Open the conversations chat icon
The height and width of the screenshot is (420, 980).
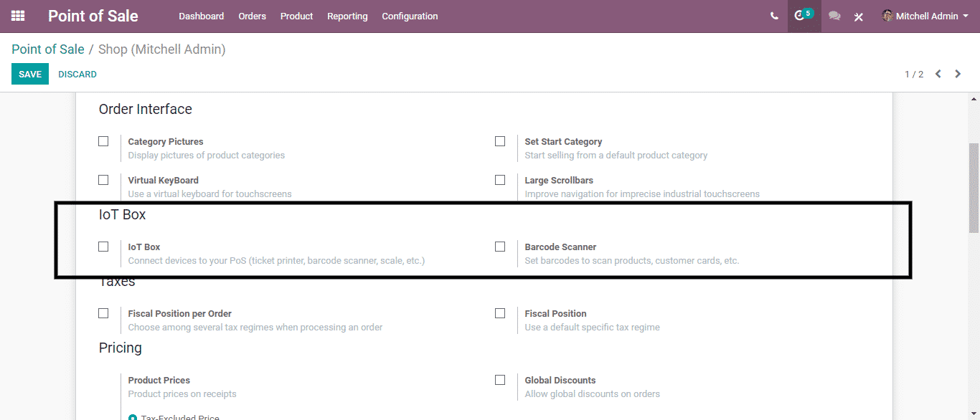pos(834,16)
